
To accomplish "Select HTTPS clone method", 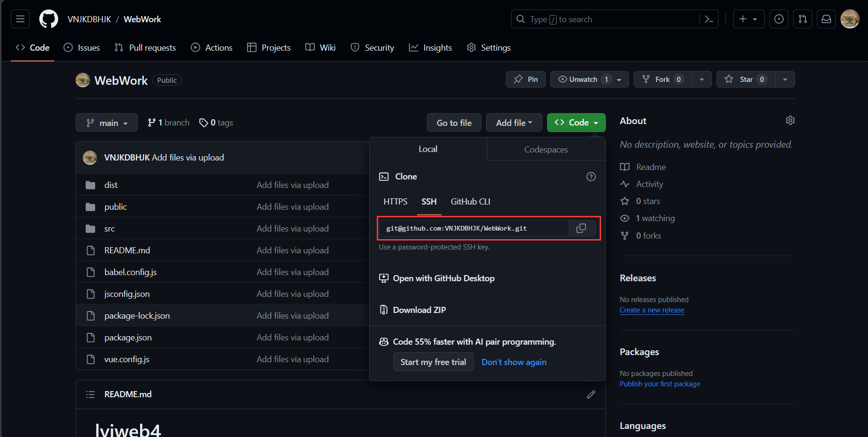I will [395, 202].
